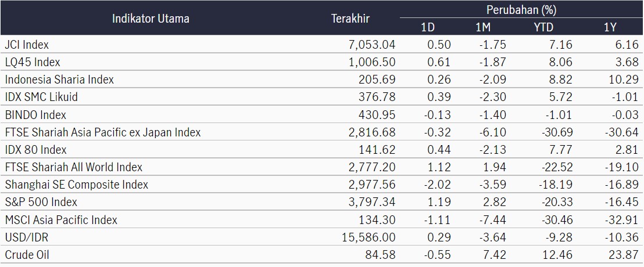Click FTSE Shariah Asia Pacific ex Japan Index
This screenshot has width=644, height=267.
coord(103,132)
